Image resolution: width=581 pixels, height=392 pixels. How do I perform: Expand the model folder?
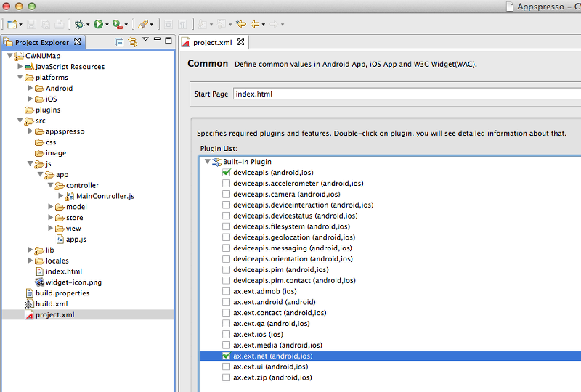(x=51, y=206)
